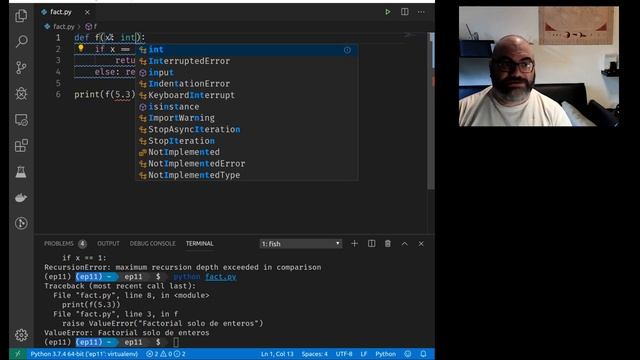Switch to the TERMINAL tab
This screenshot has width=640, height=360.
pyautogui.click(x=200, y=244)
